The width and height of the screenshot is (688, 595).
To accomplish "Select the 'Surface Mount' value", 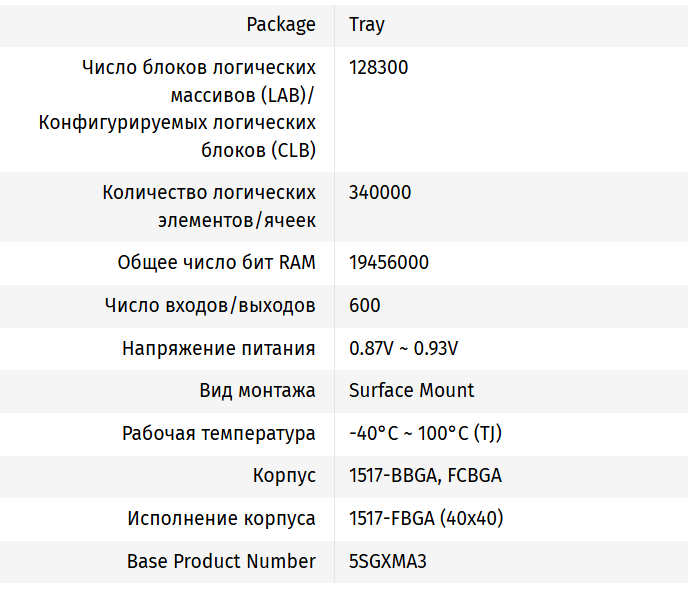I will (x=411, y=390).
